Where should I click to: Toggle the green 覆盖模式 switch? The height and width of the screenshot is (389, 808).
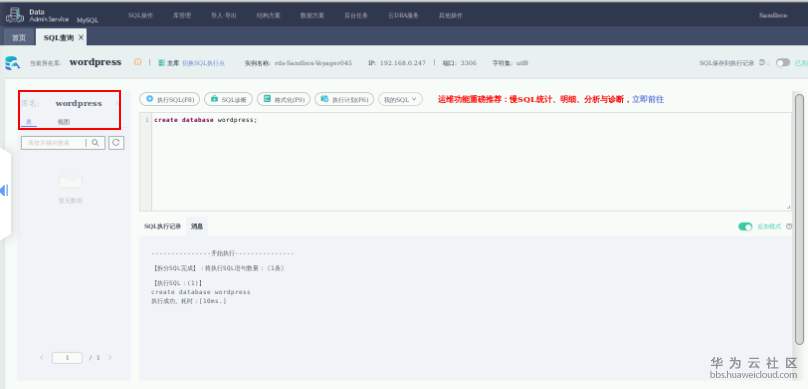(745, 226)
